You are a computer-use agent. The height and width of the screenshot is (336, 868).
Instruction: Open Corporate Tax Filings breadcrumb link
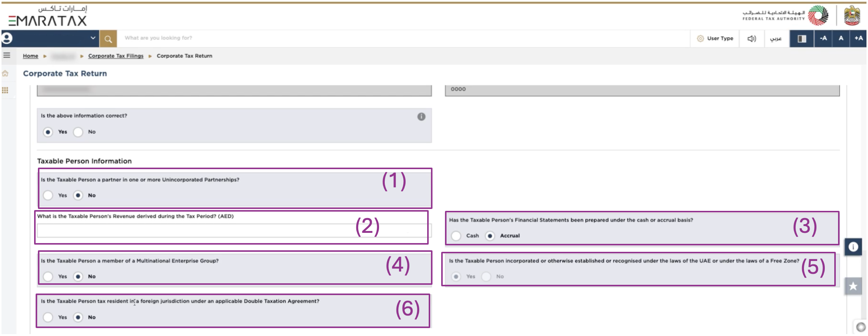pyautogui.click(x=116, y=56)
